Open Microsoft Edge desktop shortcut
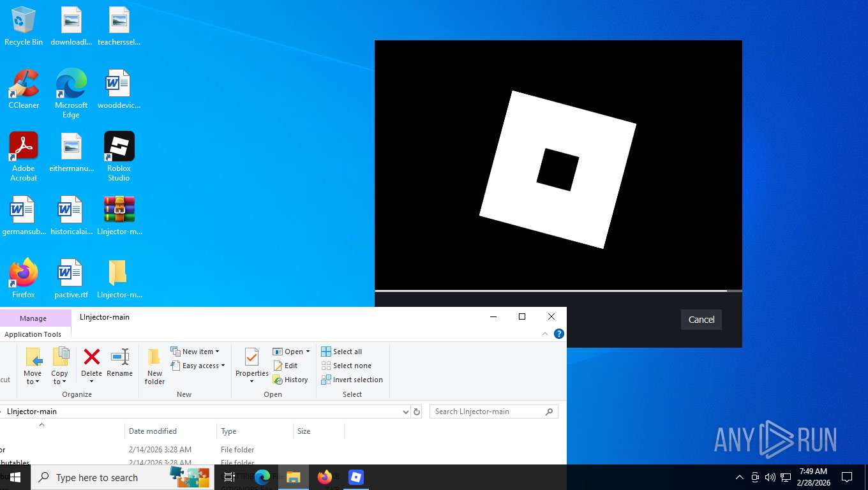 pos(71,94)
